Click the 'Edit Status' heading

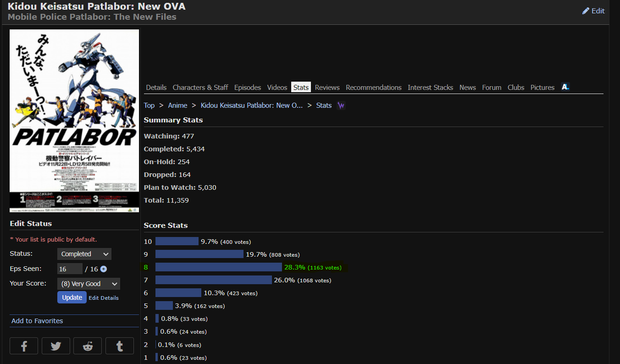[31, 224]
